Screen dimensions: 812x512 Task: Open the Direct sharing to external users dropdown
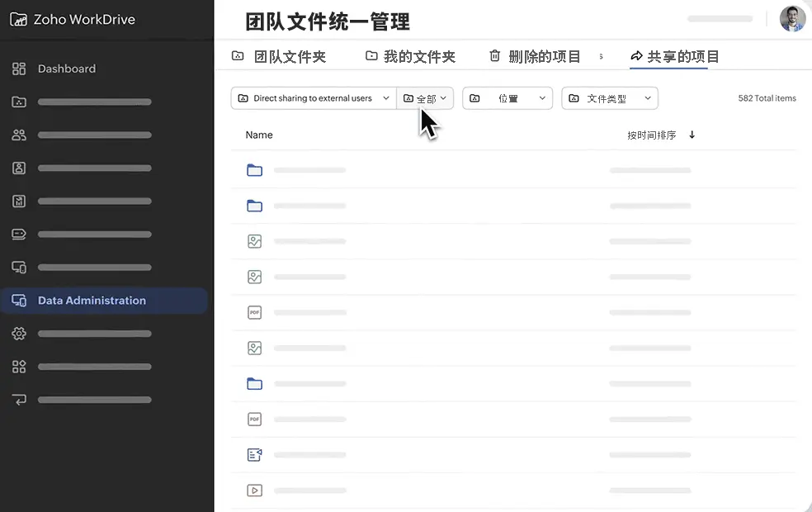pos(313,97)
